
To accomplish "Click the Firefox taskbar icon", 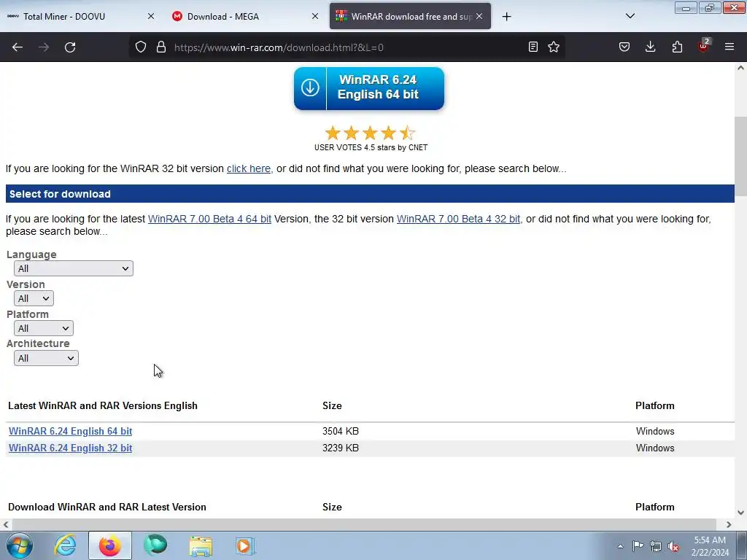I will tap(109, 545).
